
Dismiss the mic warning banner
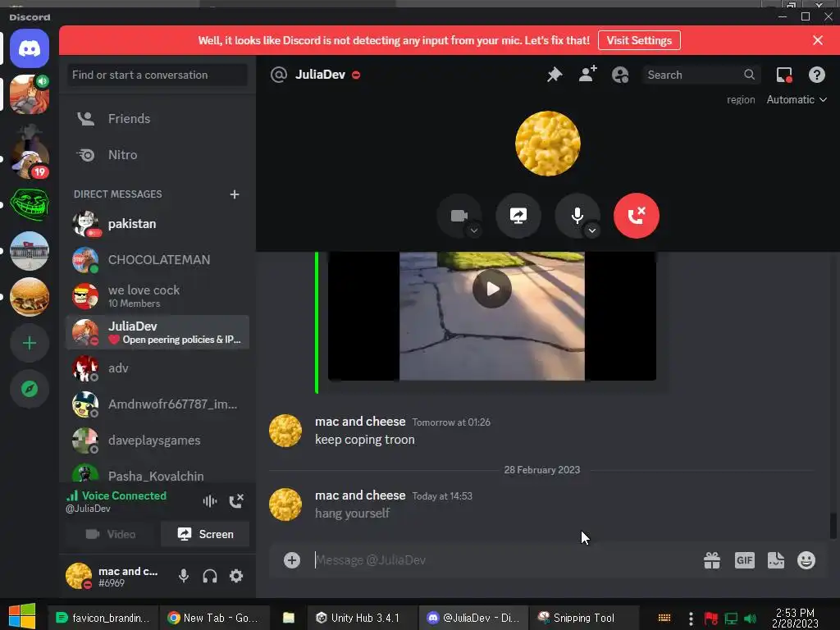(x=818, y=41)
